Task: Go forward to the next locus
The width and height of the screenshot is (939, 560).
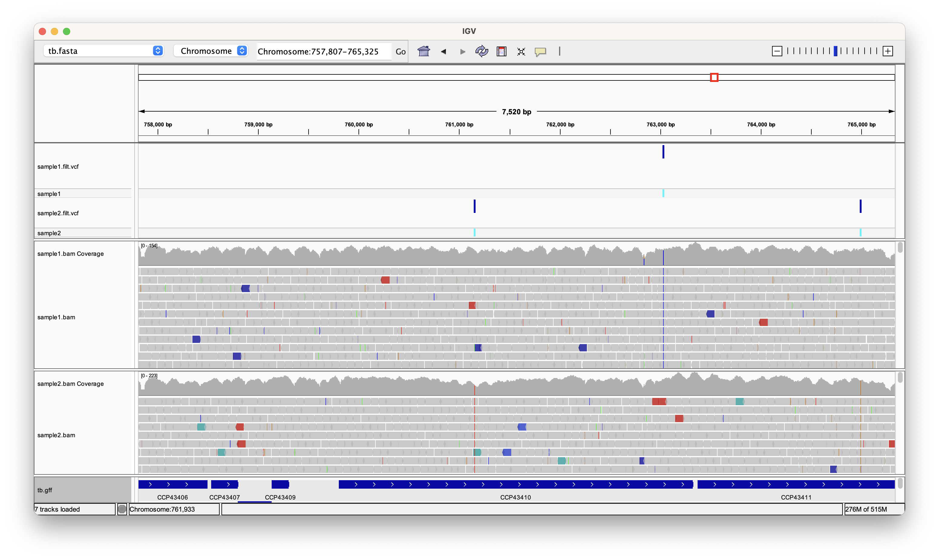Action: tap(462, 51)
